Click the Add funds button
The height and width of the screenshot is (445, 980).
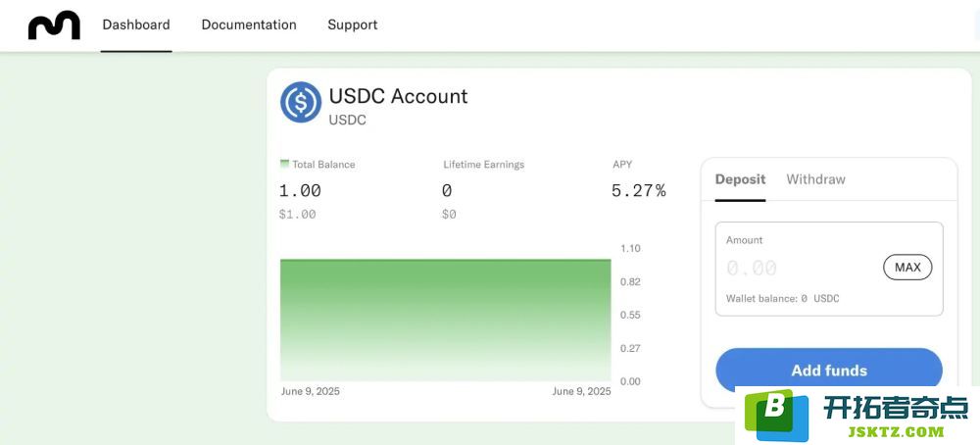coord(829,370)
